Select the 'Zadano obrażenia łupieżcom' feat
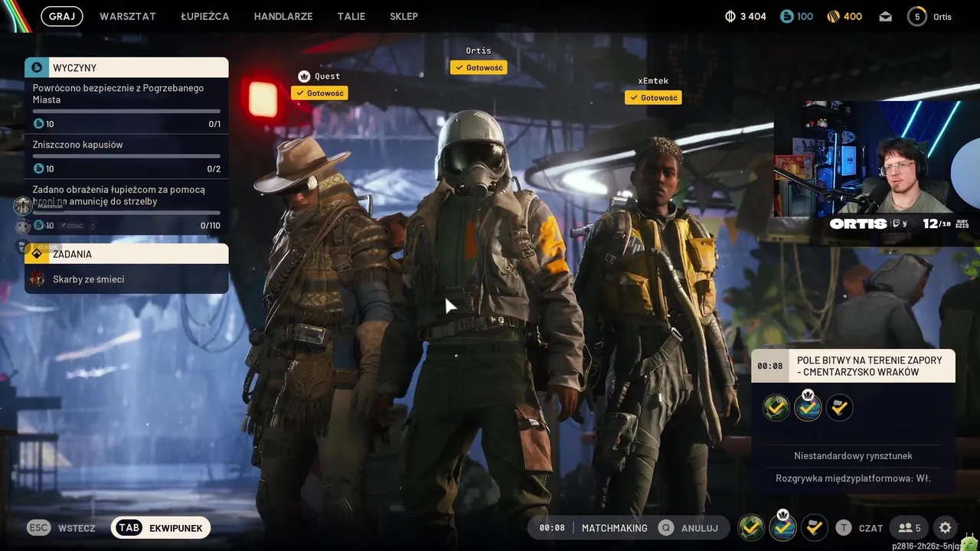Viewport: 980px width, 551px height. tap(126, 207)
